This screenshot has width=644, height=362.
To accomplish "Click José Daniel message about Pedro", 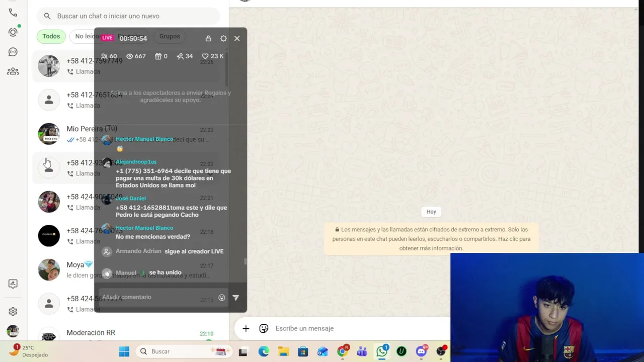I will click(x=171, y=211).
